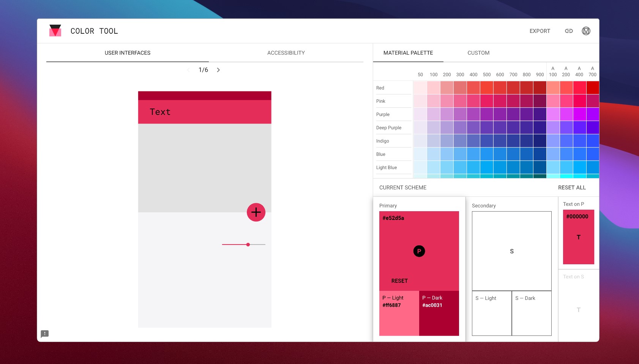Click the Material Design circle icon
Image resolution: width=639 pixels, height=364 pixels.
click(586, 31)
